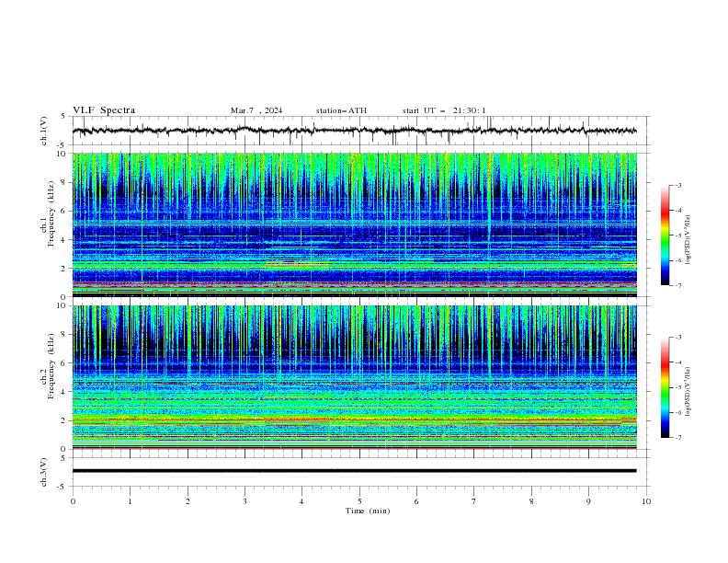This screenshot has width=728, height=563.
Task: Click the bottom time axis "10" tick label
Action: 646,501
